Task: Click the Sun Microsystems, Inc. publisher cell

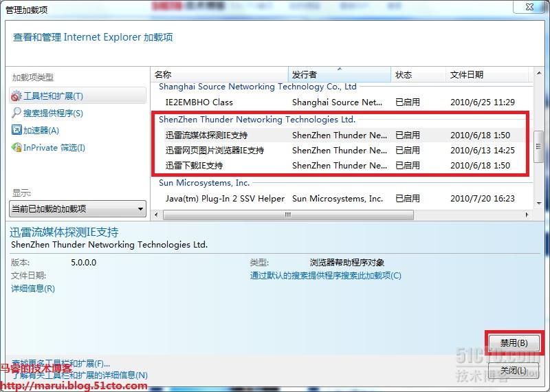Action: tap(338, 199)
